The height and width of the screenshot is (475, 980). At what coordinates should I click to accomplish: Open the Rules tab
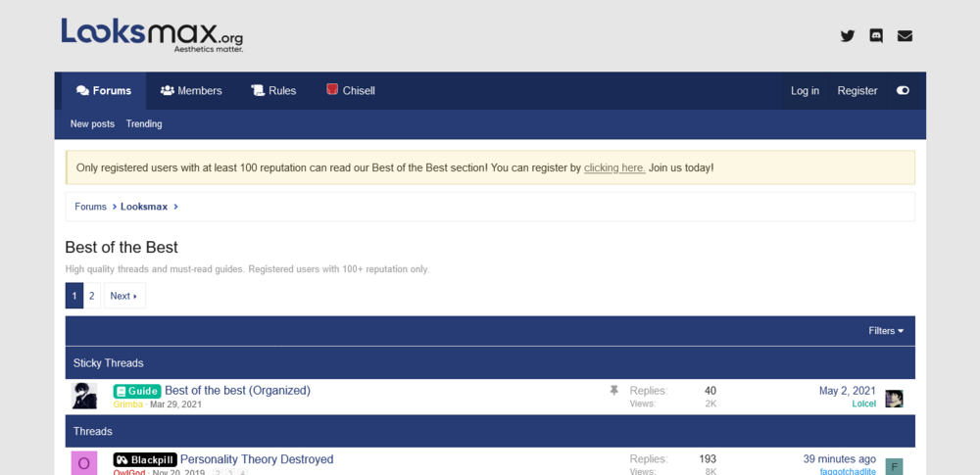(273, 91)
